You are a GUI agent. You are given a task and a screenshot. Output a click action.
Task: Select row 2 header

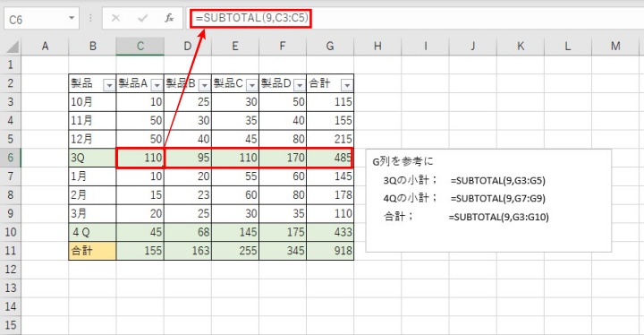coord(11,83)
